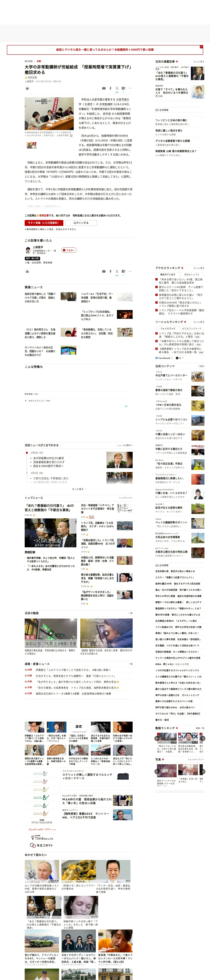
Task: Open トップニュースへ link
Action: click(126, 498)
